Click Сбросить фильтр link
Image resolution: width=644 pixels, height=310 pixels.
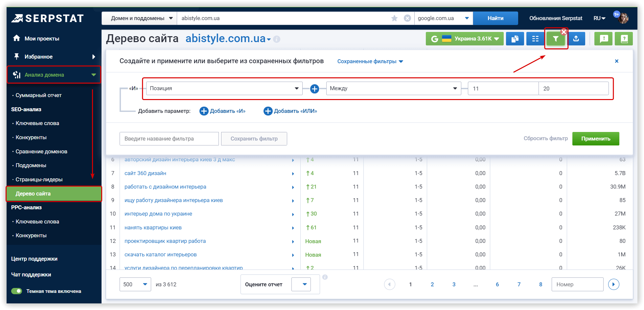click(x=545, y=139)
